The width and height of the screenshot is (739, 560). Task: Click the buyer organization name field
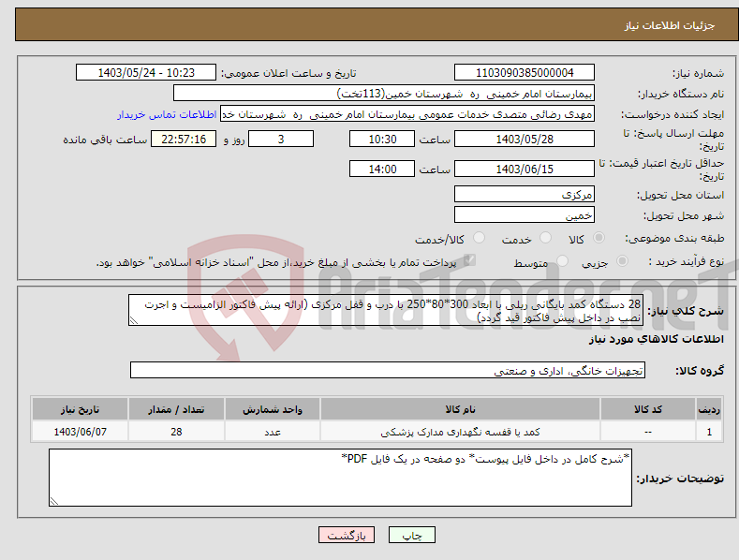(x=384, y=94)
